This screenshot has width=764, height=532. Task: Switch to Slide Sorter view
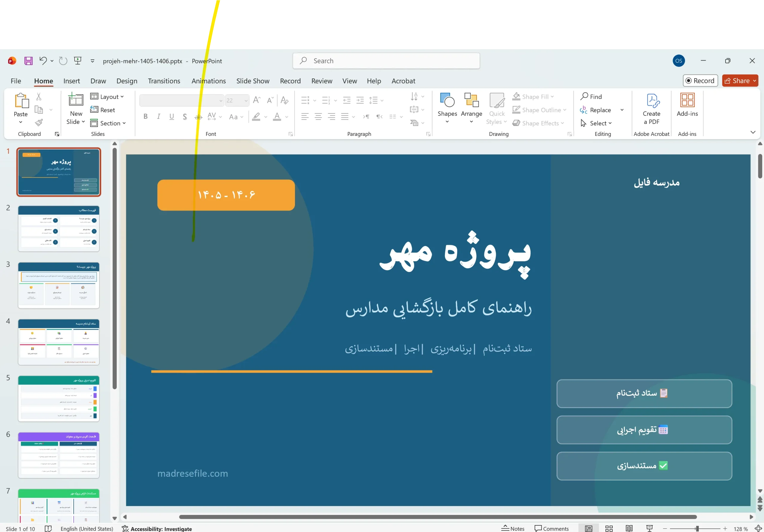click(609, 528)
